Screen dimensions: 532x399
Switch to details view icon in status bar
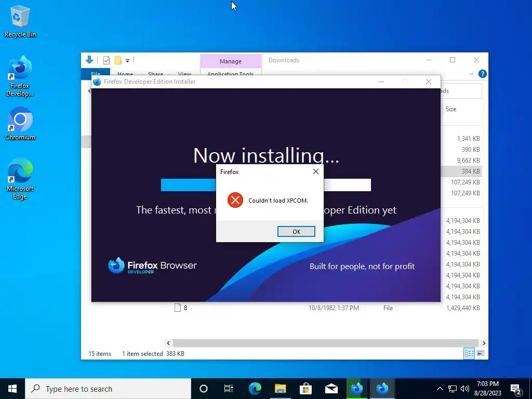click(470, 353)
